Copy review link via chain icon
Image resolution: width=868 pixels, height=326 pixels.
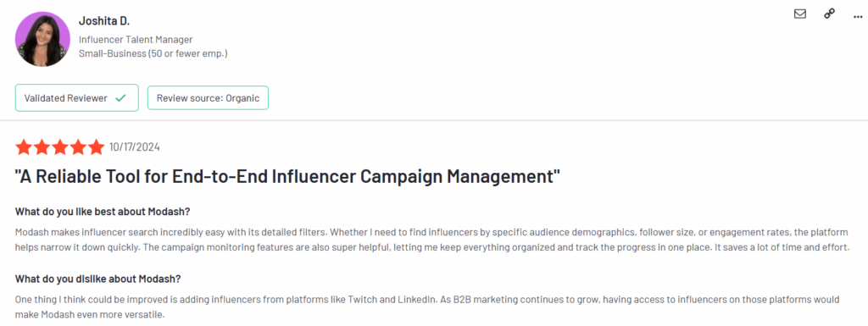coord(829,14)
